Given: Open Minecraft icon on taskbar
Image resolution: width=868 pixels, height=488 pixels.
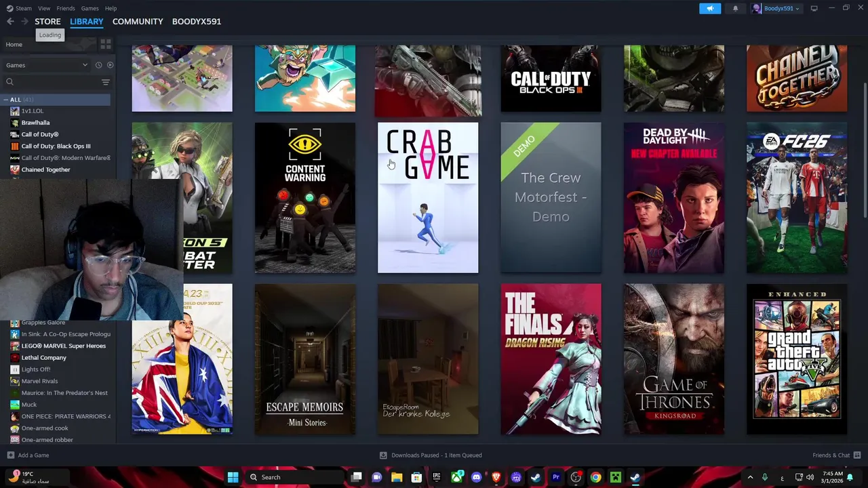Looking at the screenshot, I should (615, 477).
